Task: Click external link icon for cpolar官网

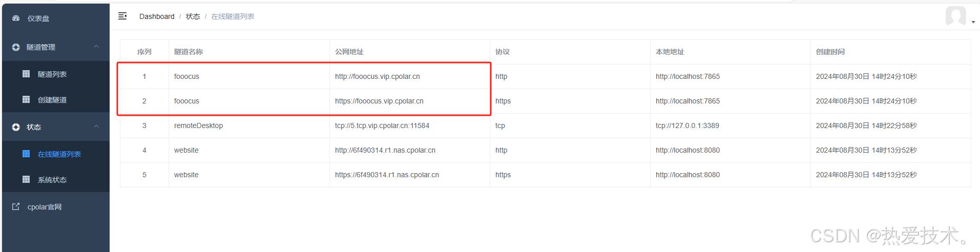Action: click(x=16, y=206)
